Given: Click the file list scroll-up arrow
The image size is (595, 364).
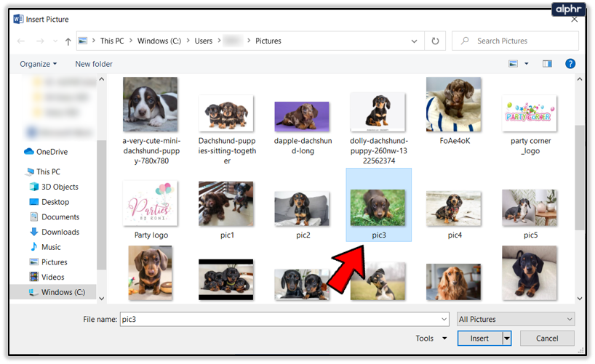Looking at the screenshot, I should click(580, 79).
